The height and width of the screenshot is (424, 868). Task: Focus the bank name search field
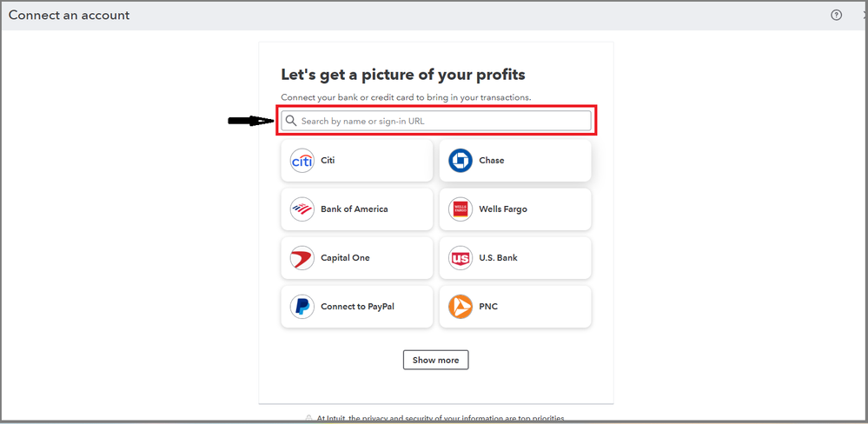pyautogui.click(x=443, y=121)
